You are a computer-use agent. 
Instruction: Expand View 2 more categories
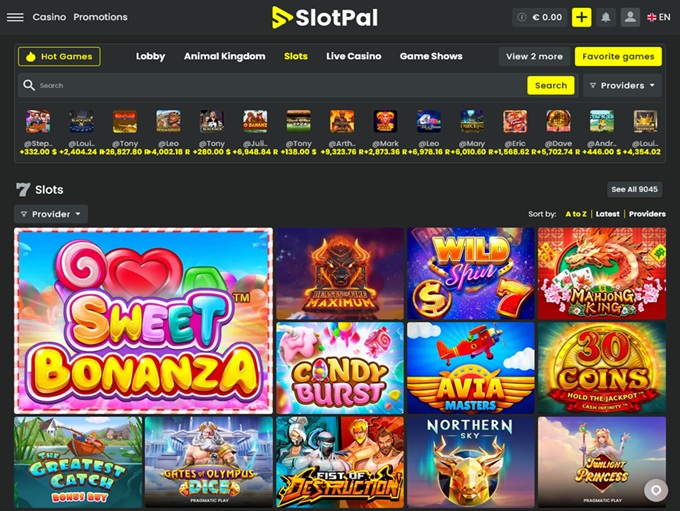534,56
